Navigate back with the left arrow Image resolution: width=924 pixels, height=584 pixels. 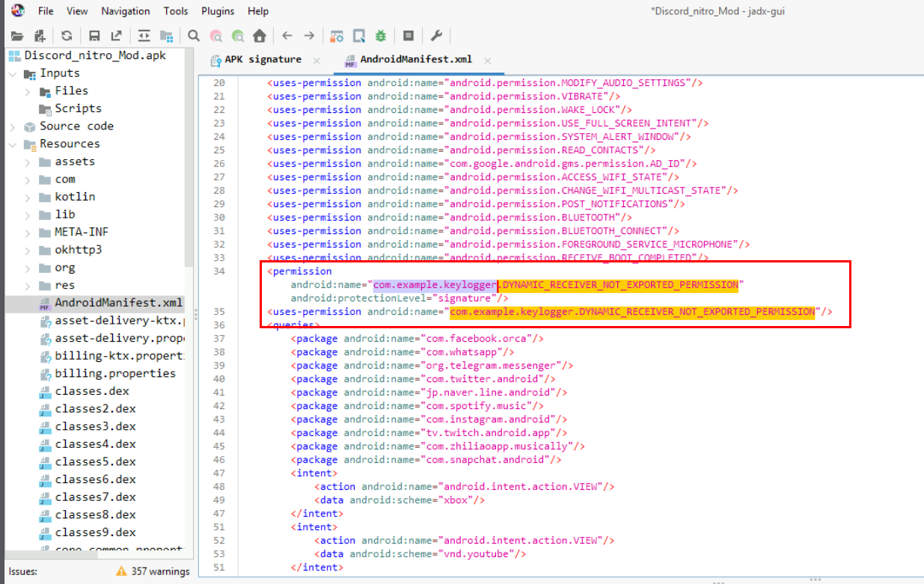coord(287,35)
